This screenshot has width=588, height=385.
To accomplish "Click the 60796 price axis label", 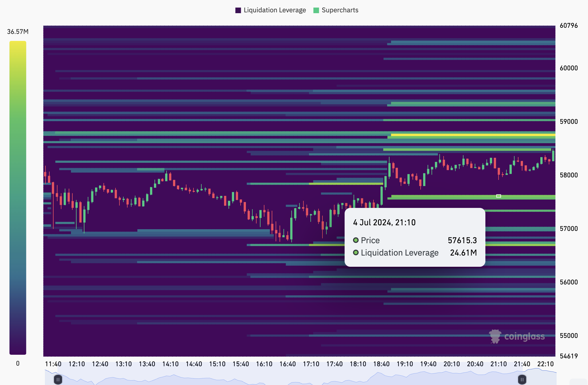I will (x=569, y=25).
